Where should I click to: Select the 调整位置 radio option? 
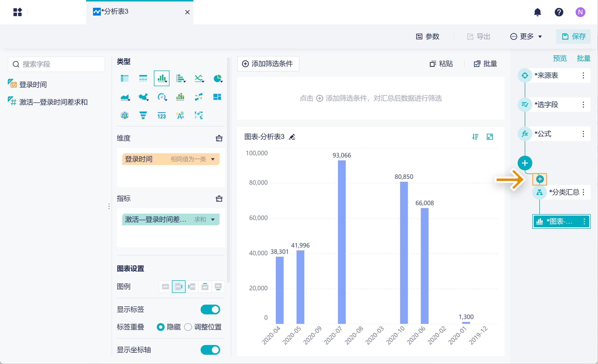188,327
